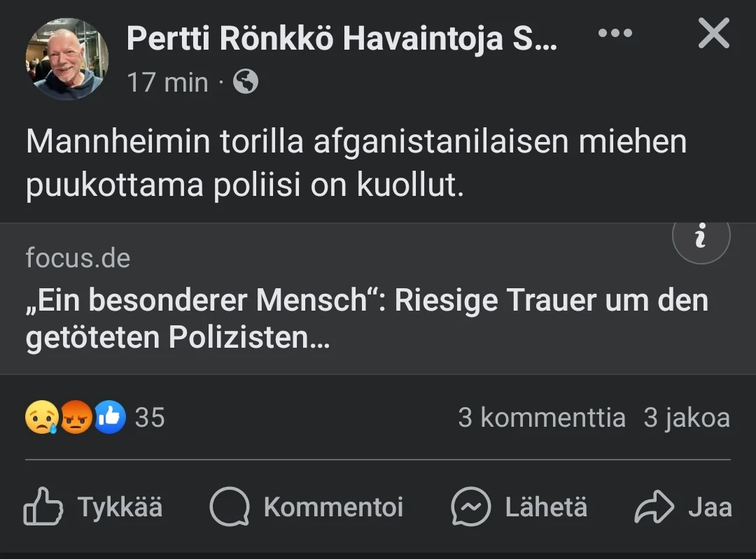The image size is (756, 559).
Task: Show the 3 kommenttia comments
Action: click(x=541, y=418)
